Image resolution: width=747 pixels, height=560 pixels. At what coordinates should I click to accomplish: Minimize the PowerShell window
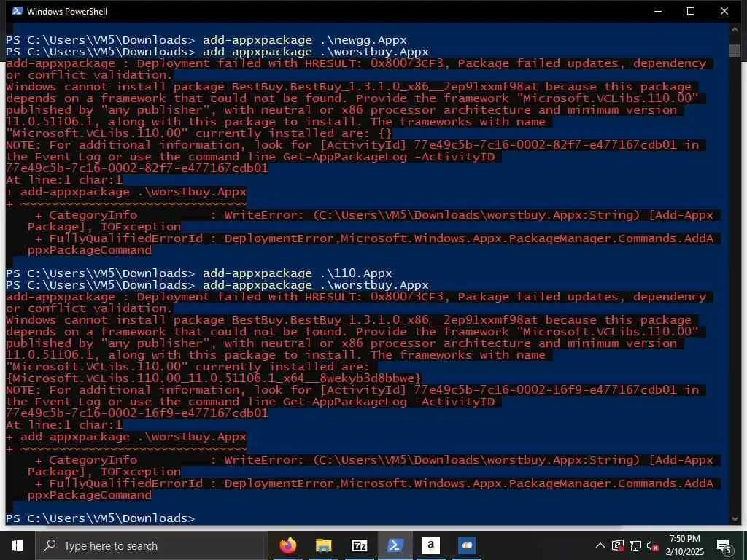point(658,11)
